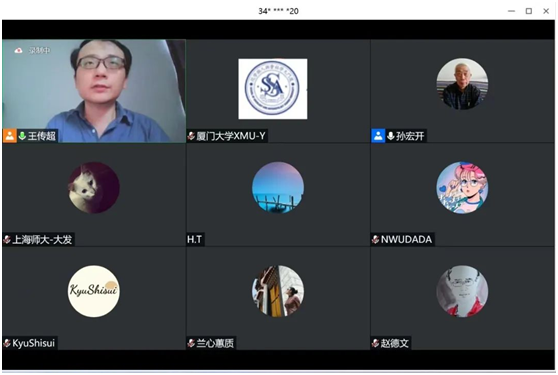
Task: Select 兰心蕙质's photo avatar
Action: coord(278,291)
